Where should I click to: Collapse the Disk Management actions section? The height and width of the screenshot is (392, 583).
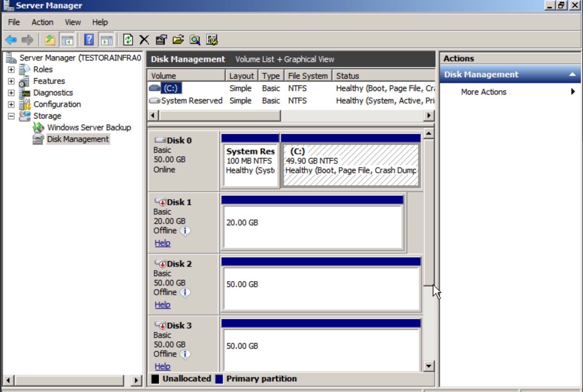click(x=572, y=74)
